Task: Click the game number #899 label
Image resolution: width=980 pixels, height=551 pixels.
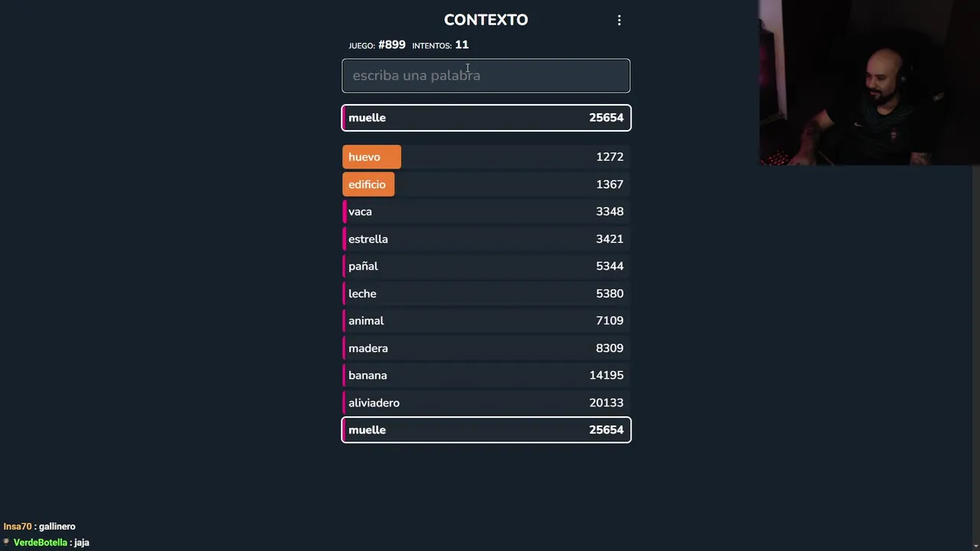Action: click(x=391, y=45)
